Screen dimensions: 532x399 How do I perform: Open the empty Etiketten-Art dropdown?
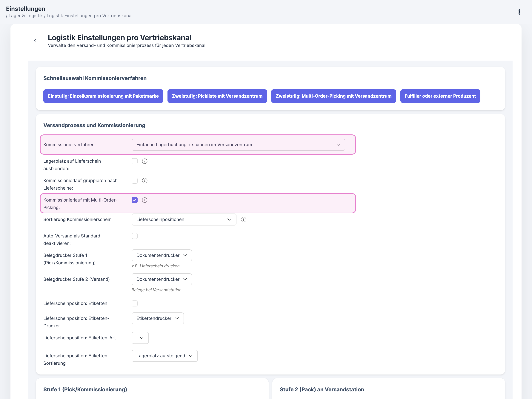click(x=140, y=338)
